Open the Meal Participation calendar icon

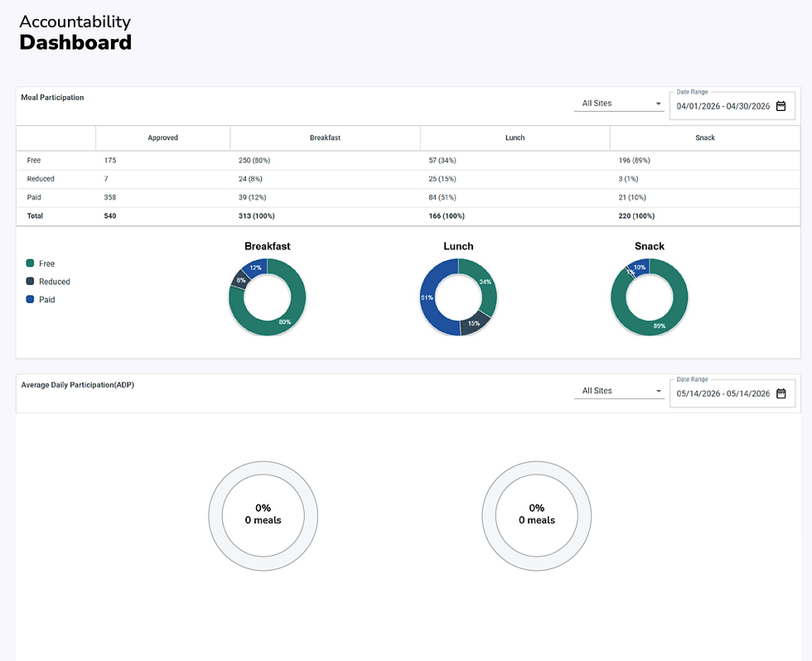[781, 106]
